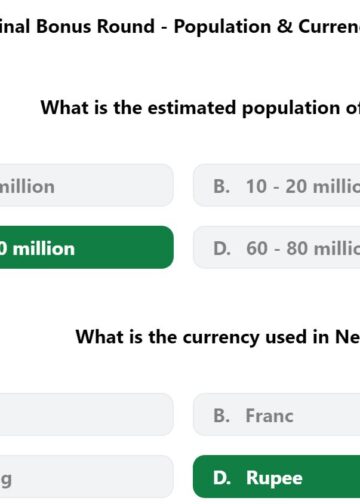
Task: Click the word Franc in gray option
Action: 270,416
